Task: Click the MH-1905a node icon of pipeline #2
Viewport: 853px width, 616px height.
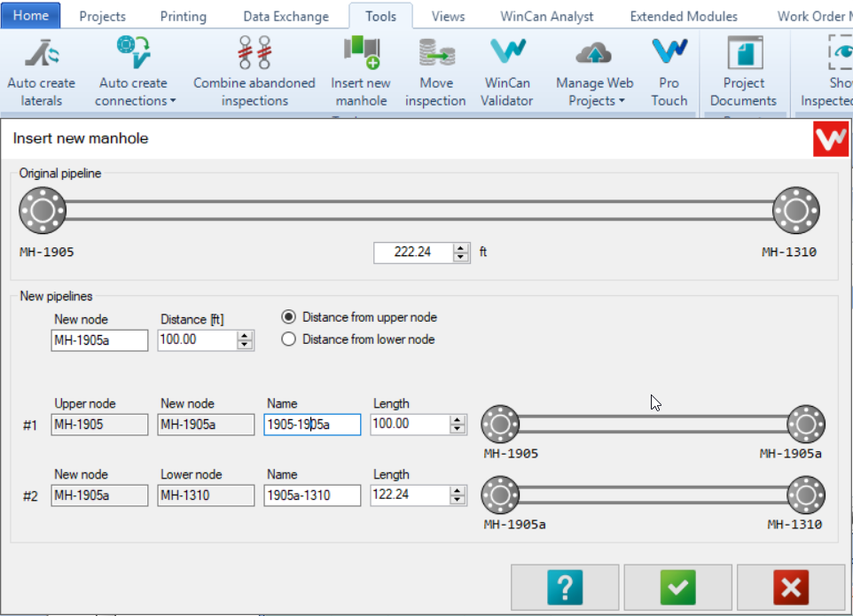Action: (x=500, y=495)
